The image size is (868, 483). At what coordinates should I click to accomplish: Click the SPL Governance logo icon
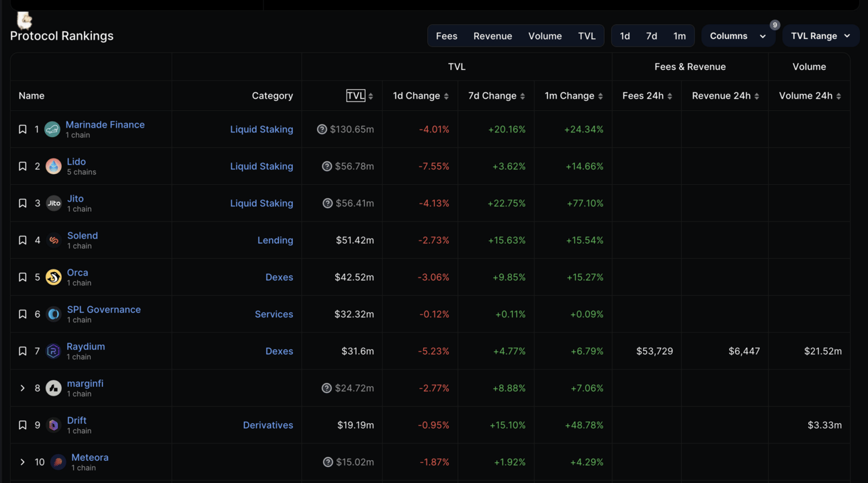(x=54, y=314)
